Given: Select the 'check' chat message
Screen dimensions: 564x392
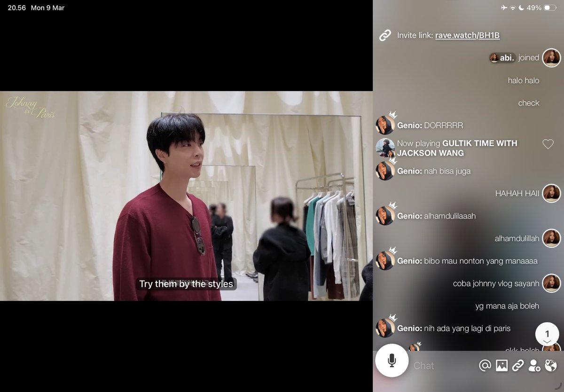Looking at the screenshot, I should tap(529, 103).
